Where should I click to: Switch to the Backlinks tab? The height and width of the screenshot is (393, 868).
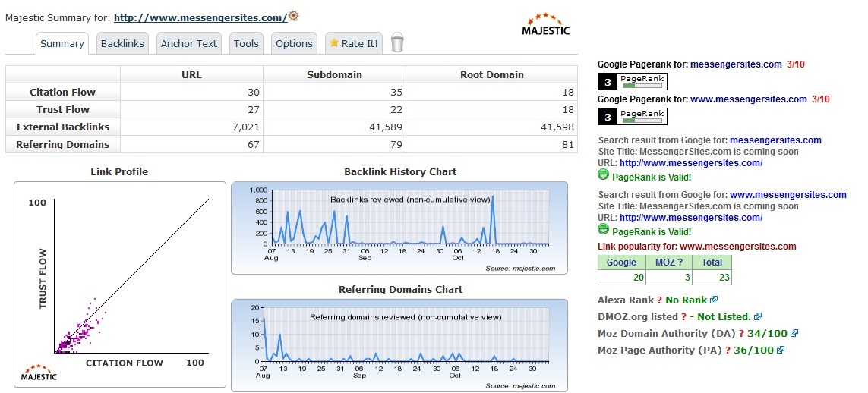[122, 44]
